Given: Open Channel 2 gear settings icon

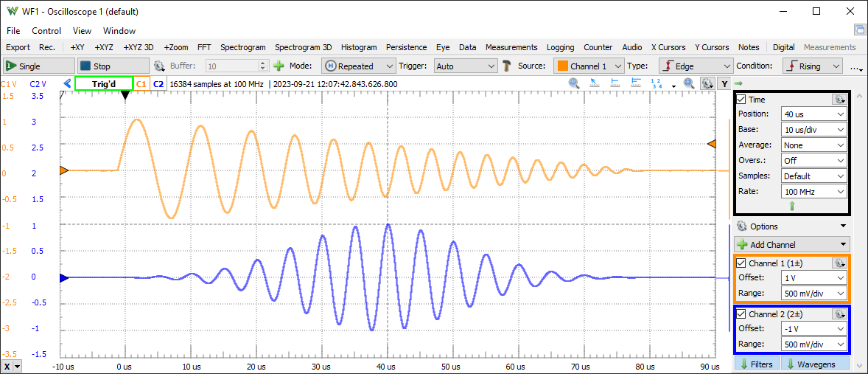Looking at the screenshot, I should (x=839, y=314).
